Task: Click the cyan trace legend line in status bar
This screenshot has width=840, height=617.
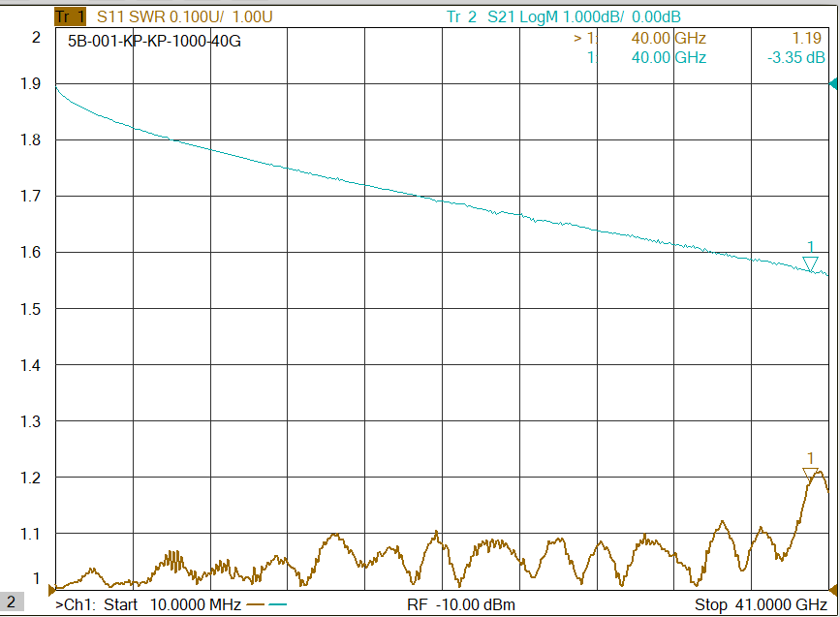Action: pos(278,604)
